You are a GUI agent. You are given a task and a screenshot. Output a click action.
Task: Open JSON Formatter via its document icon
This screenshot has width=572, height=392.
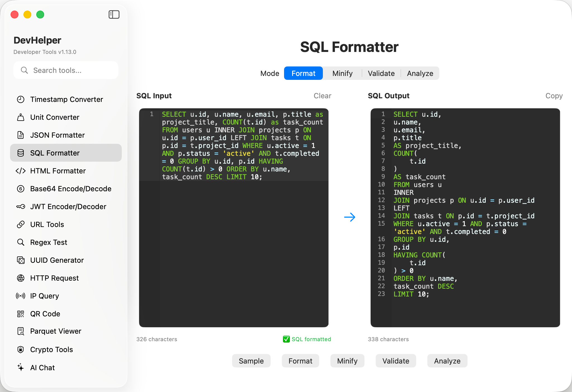pyautogui.click(x=21, y=135)
